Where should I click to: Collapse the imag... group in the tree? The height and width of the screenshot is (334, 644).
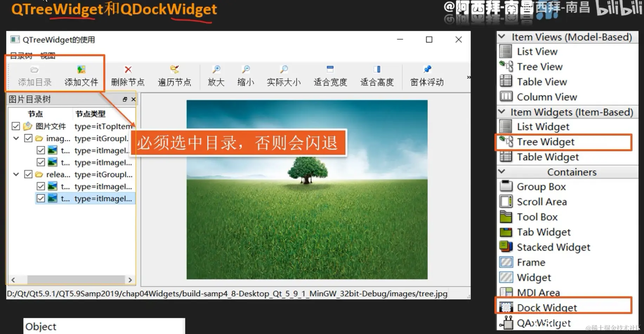(x=16, y=138)
